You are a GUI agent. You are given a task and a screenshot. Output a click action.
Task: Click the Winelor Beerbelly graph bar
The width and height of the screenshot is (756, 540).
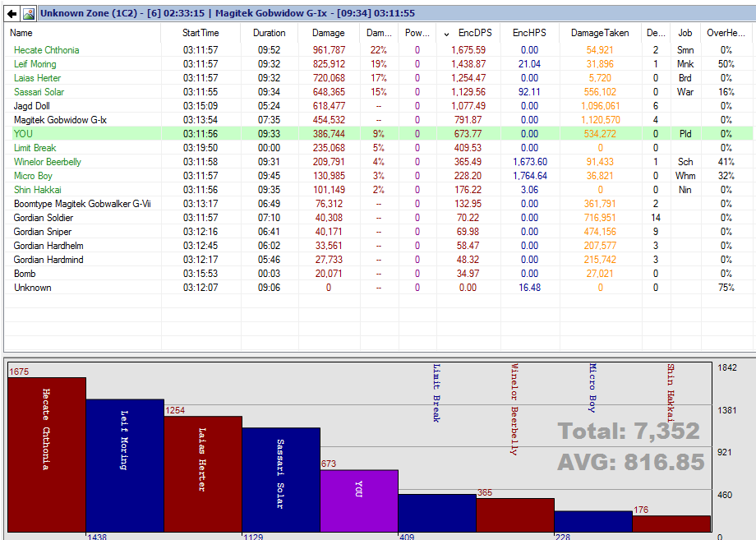click(515, 515)
